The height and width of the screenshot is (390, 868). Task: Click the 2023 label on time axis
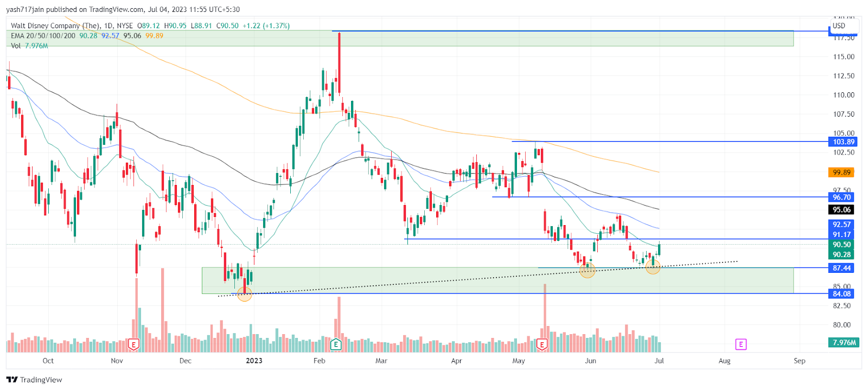[254, 361]
